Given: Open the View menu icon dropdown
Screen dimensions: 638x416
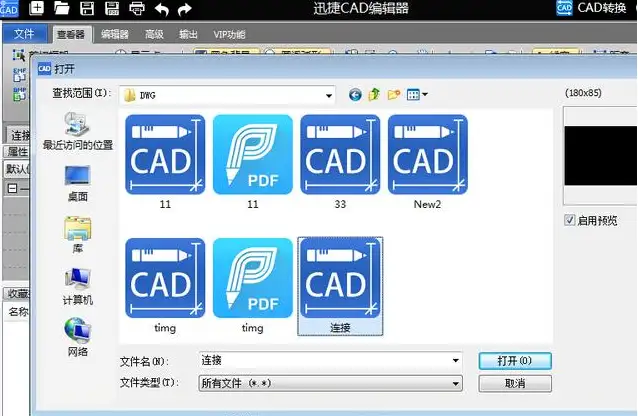Looking at the screenshot, I should pyautogui.click(x=417, y=94).
